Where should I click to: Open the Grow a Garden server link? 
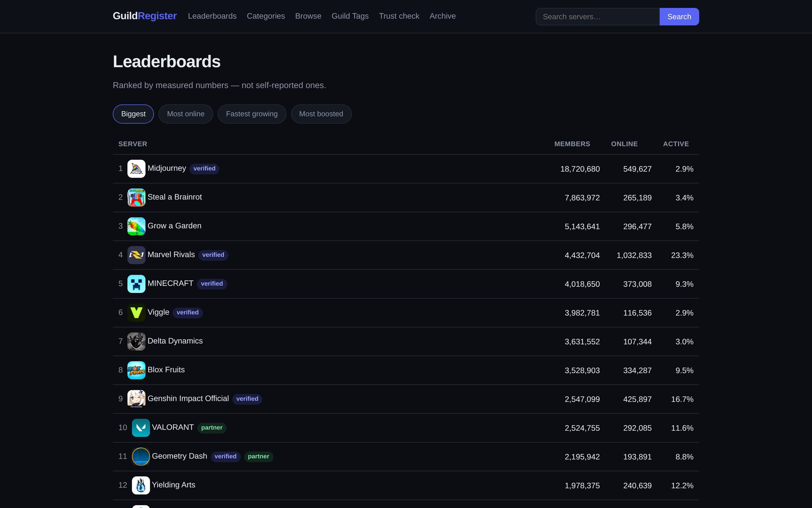tap(175, 226)
